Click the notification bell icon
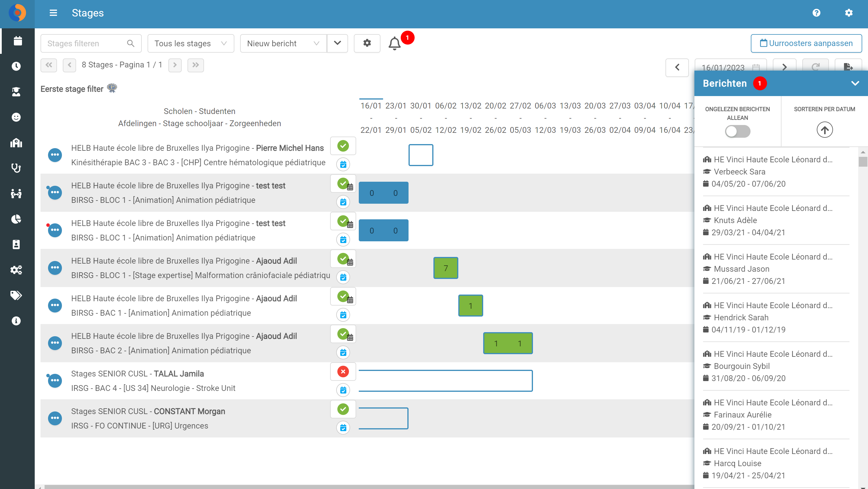Screen dimensions: 868x489 point(395,43)
